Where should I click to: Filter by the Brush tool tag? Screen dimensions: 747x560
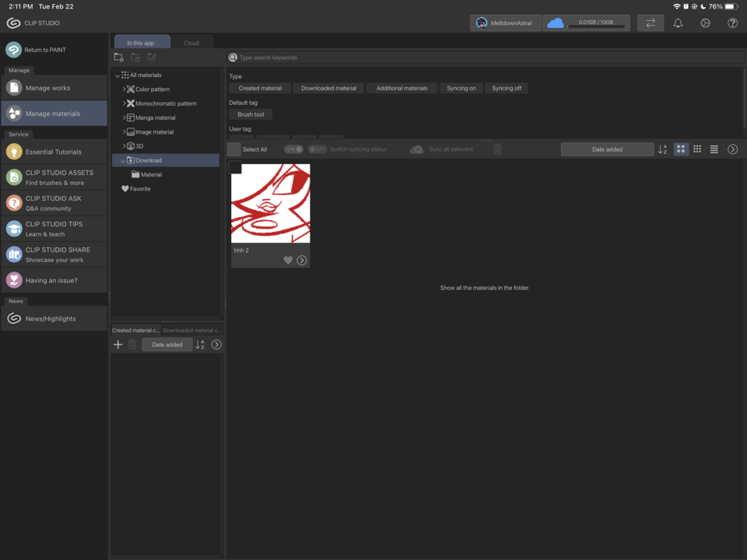[250, 114]
